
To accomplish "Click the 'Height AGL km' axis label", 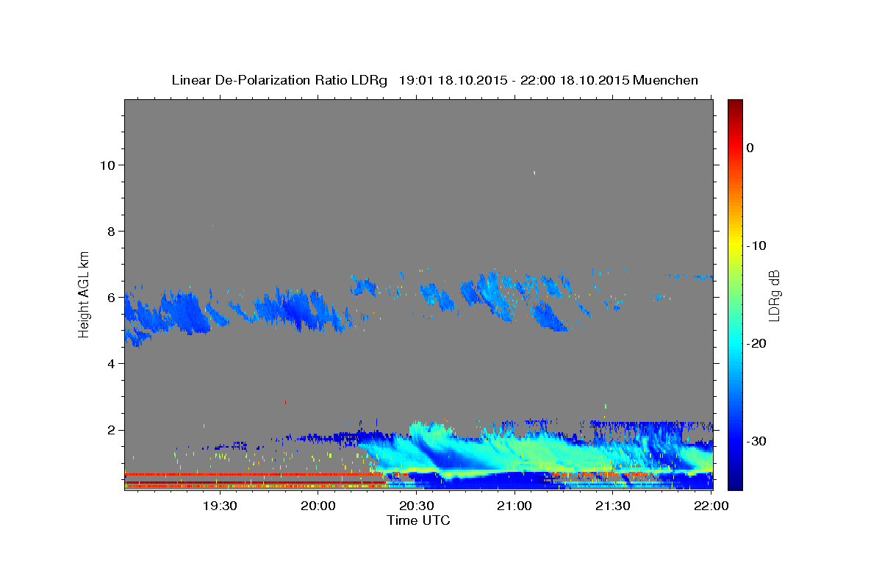I will (x=85, y=294).
